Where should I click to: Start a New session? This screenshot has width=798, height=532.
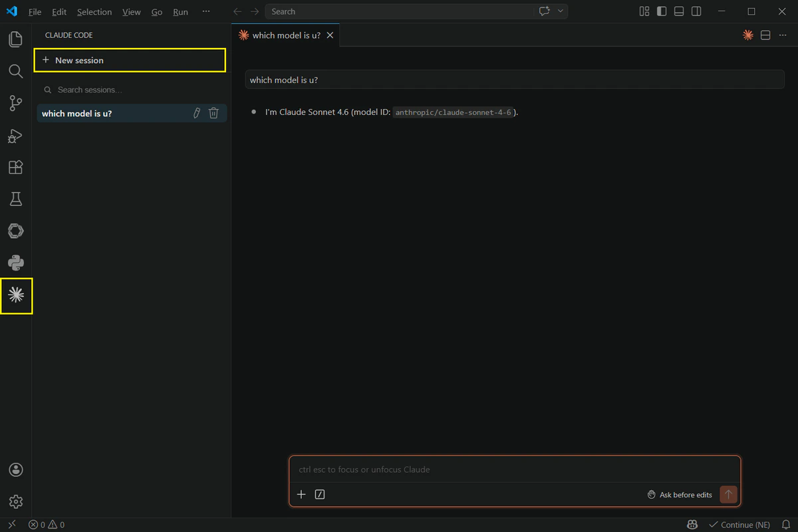click(130, 60)
